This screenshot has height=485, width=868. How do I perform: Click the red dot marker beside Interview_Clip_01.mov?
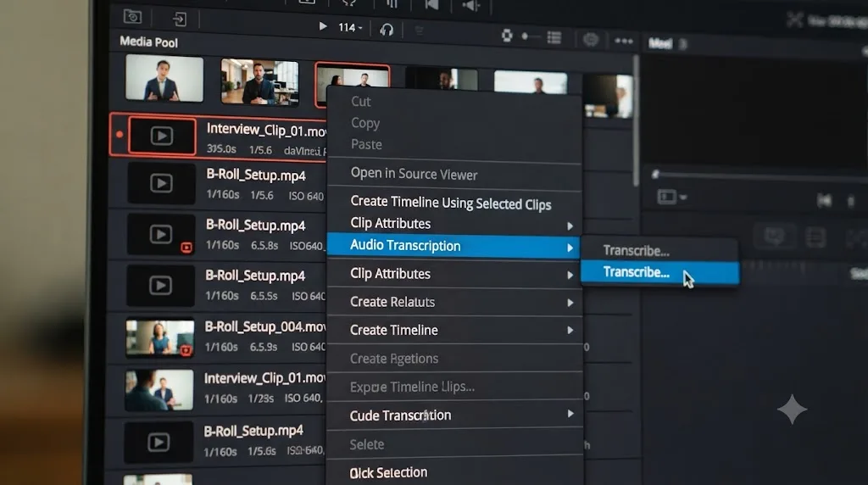pos(120,134)
